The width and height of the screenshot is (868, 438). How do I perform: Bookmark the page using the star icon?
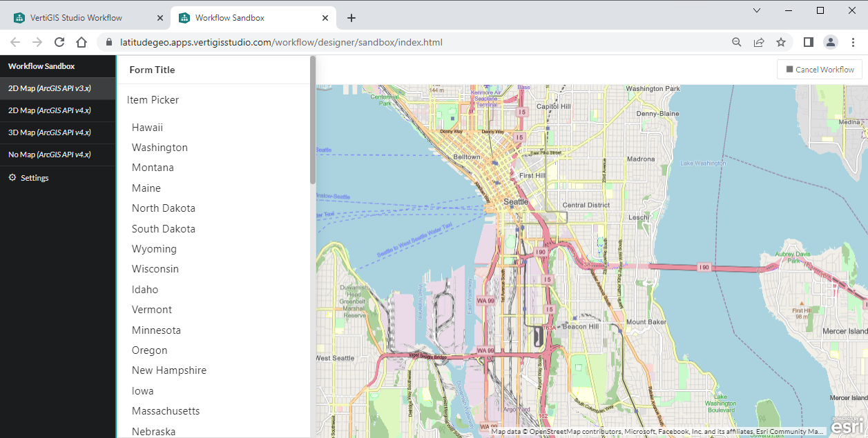click(781, 42)
